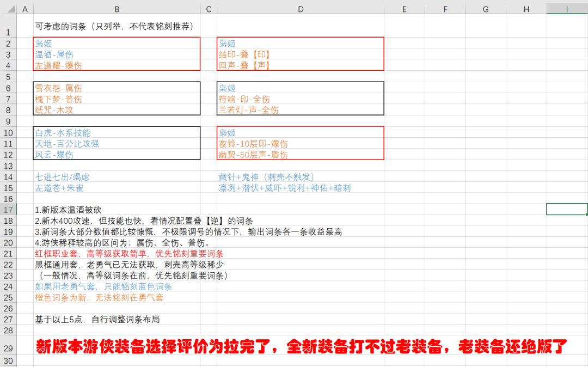The width and height of the screenshot is (588, 367).
Task: Click the note starting 3.新词条大部分数值
Action: (x=188, y=232)
